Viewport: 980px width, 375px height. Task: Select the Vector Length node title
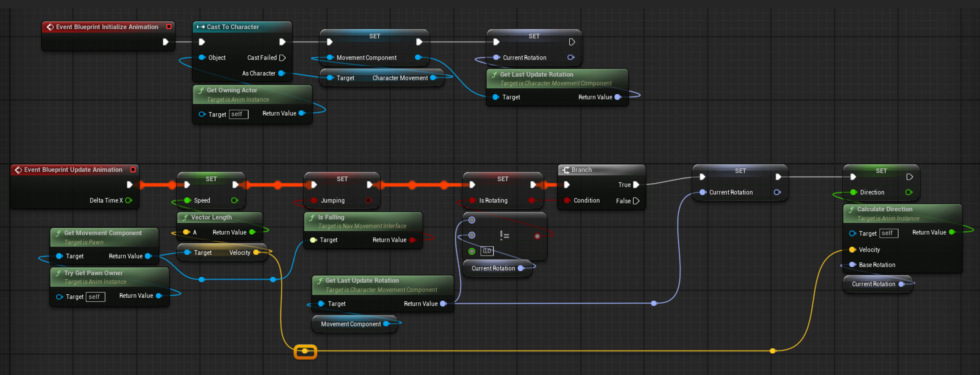[211, 217]
